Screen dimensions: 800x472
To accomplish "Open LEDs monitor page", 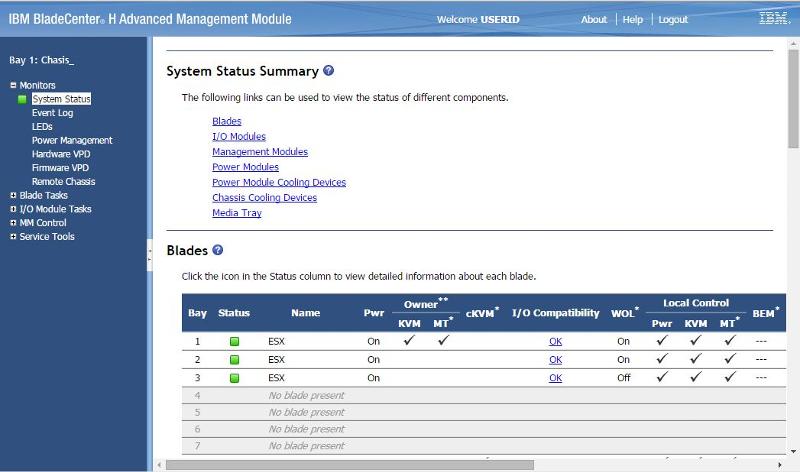I will click(42, 127).
